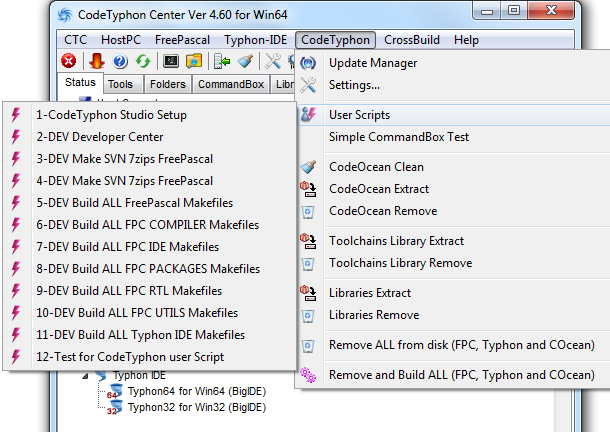Run 12-Test for CodeTyphon user Script
Viewport: 610px width, 432px height.
tap(149, 357)
